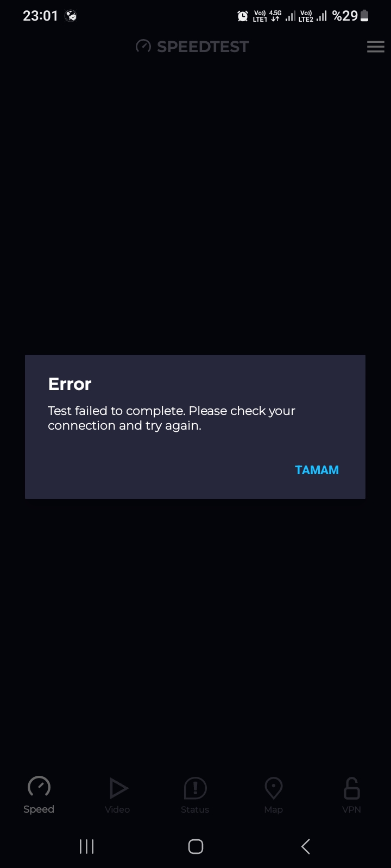Tap the globe icon beside the clock
391x868 pixels.
point(71,16)
